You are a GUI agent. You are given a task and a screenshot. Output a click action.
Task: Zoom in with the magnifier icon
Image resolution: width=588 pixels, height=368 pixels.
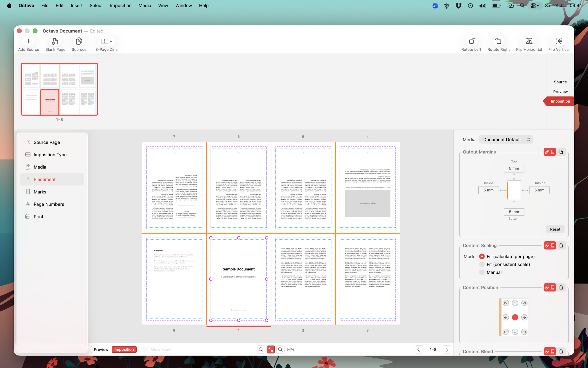pyautogui.click(x=280, y=349)
